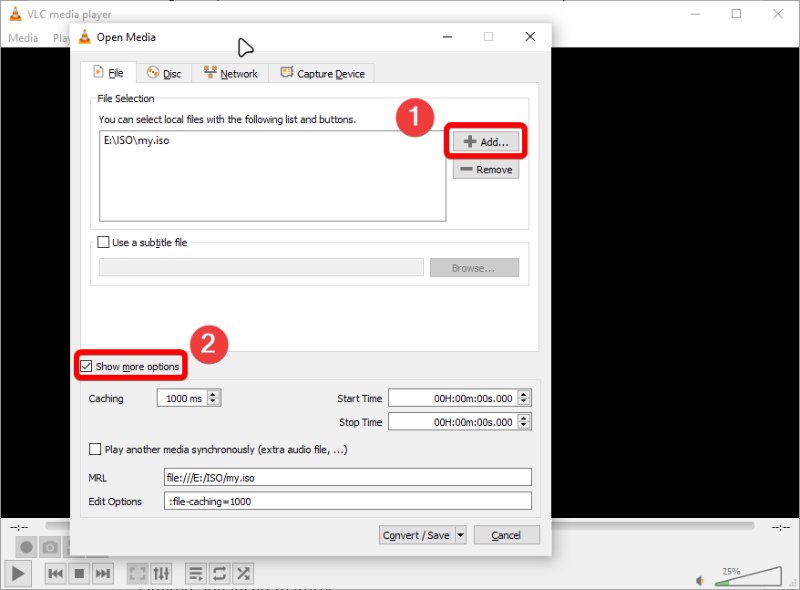The image size is (800, 590).
Task: Click the Cancel button
Action: [506, 535]
